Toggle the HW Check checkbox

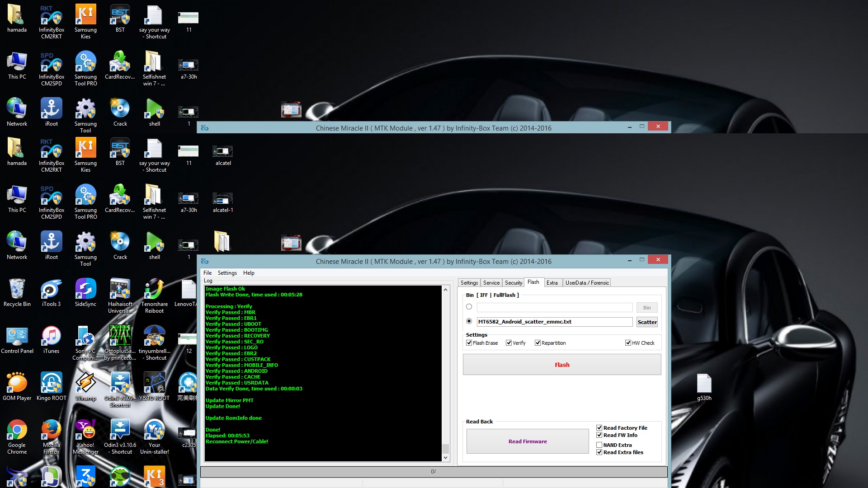[x=628, y=343]
